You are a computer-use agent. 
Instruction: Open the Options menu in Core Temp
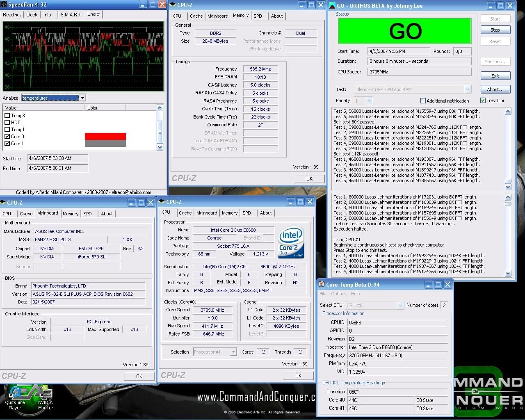click(x=338, y=294)
